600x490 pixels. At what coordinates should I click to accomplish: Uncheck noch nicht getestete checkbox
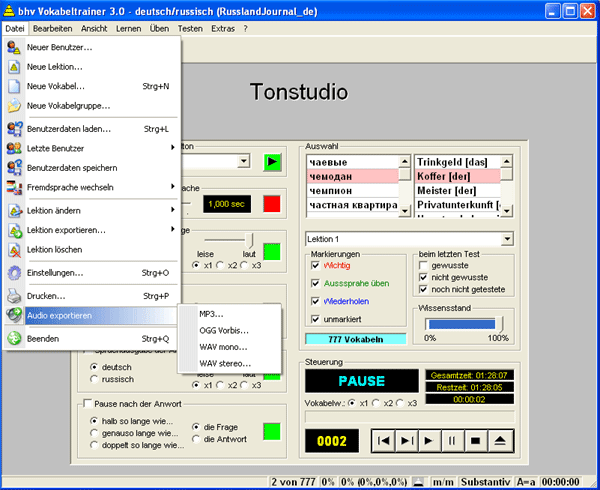pyautogui.click(x=423, y=289)
